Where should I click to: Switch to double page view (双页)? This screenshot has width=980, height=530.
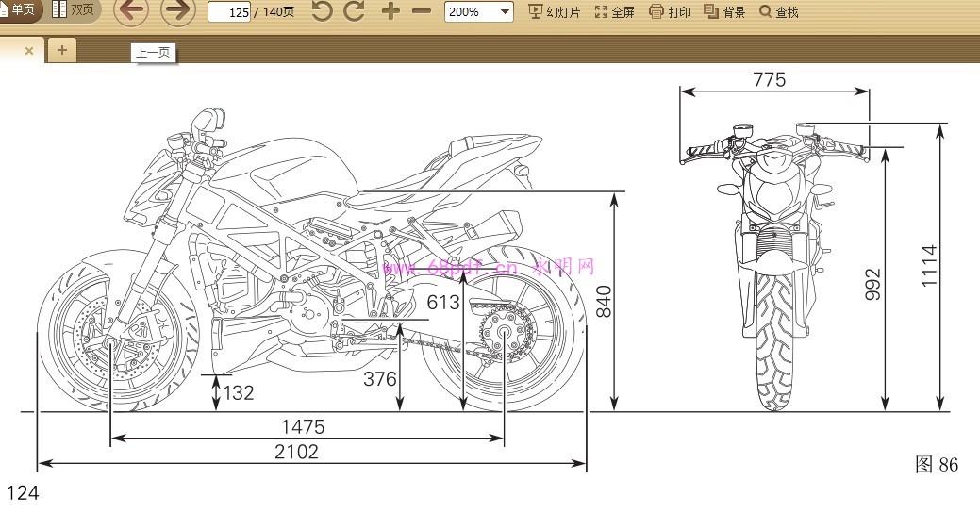pos(74,10)
